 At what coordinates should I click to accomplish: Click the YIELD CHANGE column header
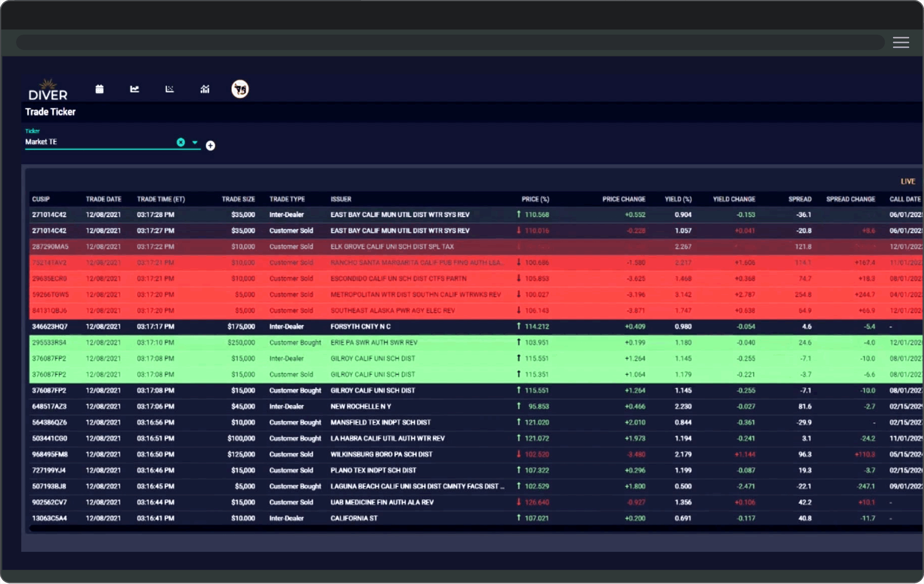click(x=734, y=199)
